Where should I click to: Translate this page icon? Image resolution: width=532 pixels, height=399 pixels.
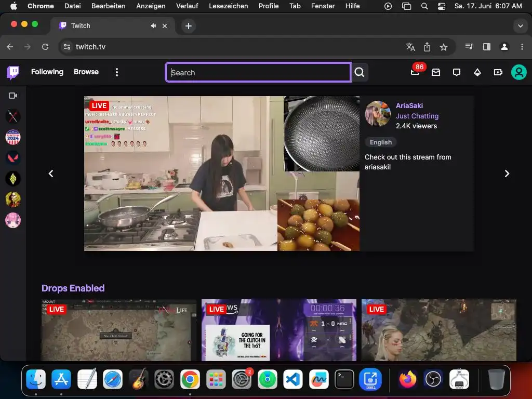point(410,47)
